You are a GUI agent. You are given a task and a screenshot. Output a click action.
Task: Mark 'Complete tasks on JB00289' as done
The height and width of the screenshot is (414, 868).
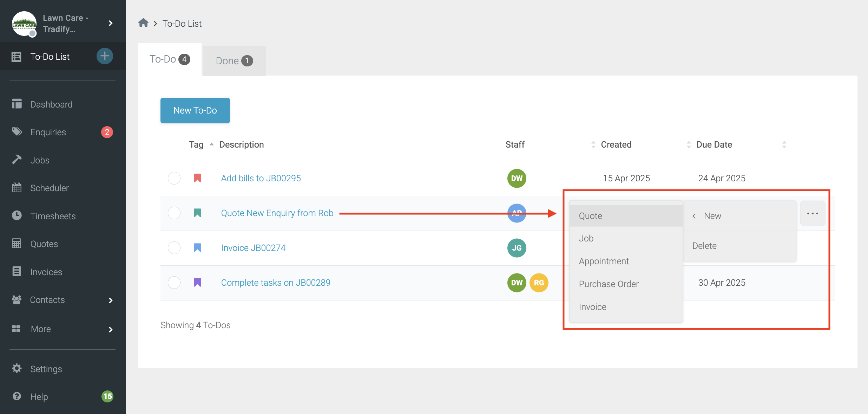click(x=174, y=283)
